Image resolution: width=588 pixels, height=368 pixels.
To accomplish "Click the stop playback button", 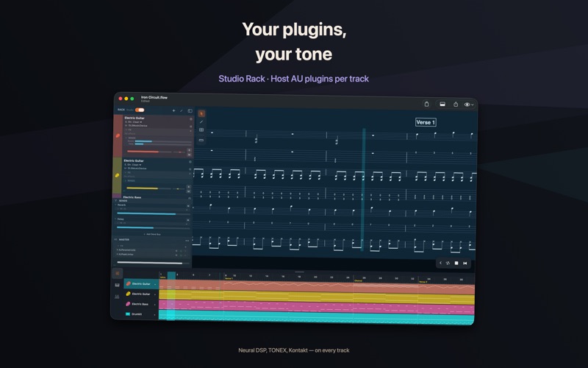I will point(456,263).
